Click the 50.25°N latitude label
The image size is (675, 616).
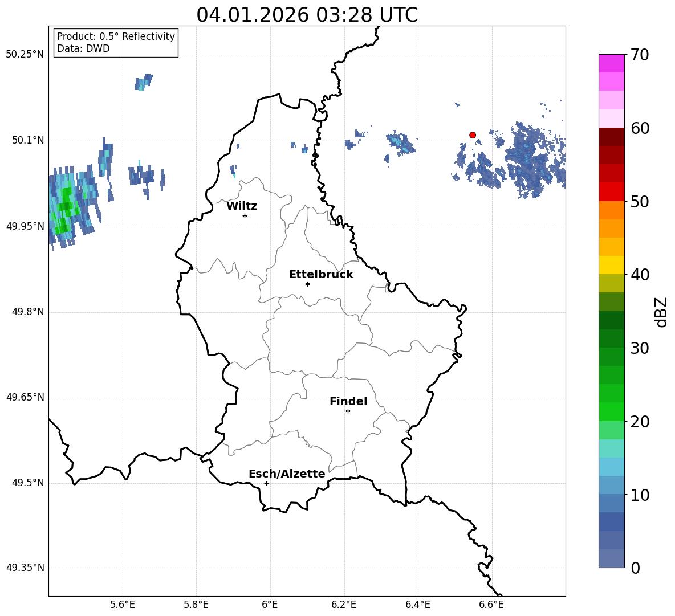click(x=25, y=55)
